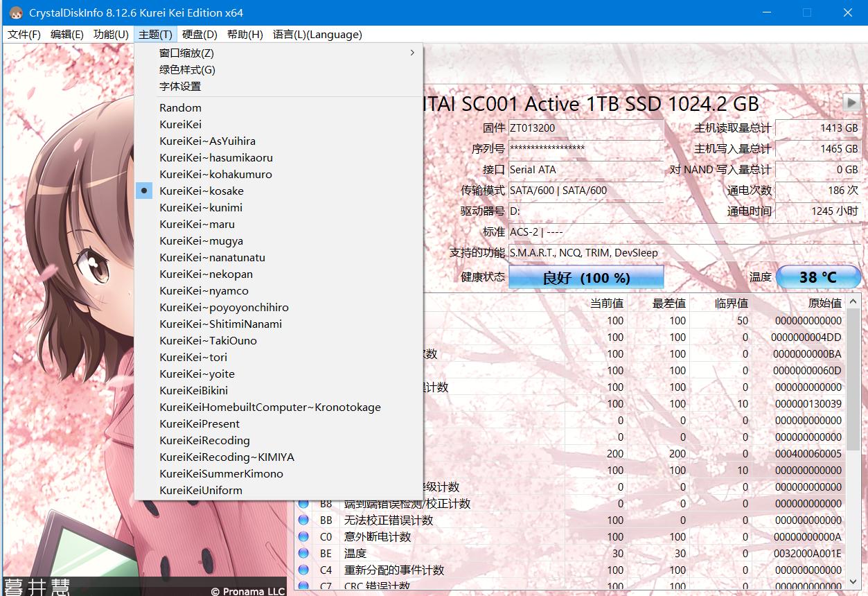Image resolution: width=868 pixels, height=596 pixels.
Task: Click blue status orb for B8 row
Action: (303, 503)
